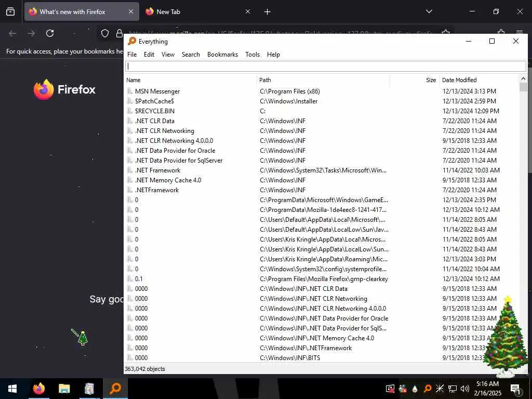Click the padlock site info icon in Firefox
The height and width of the screenshot is (399, 532).
point(119,33)
